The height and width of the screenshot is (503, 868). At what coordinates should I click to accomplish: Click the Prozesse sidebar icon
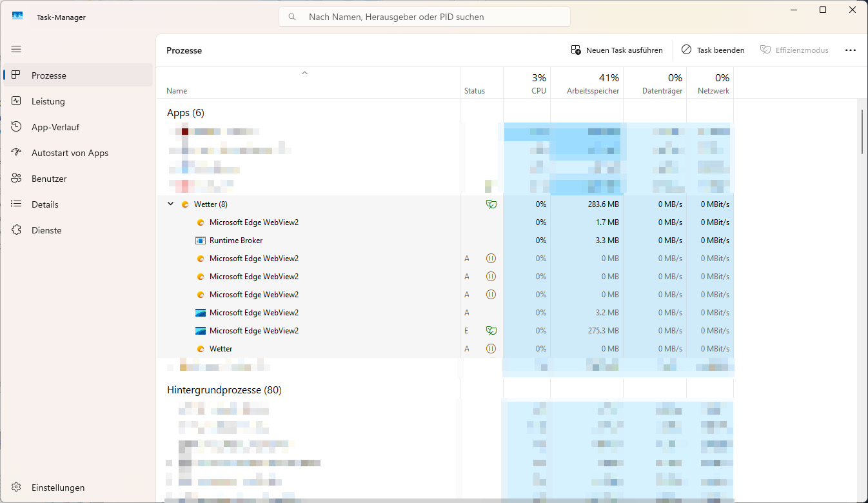pyautogui.click(x=16, y=75)
